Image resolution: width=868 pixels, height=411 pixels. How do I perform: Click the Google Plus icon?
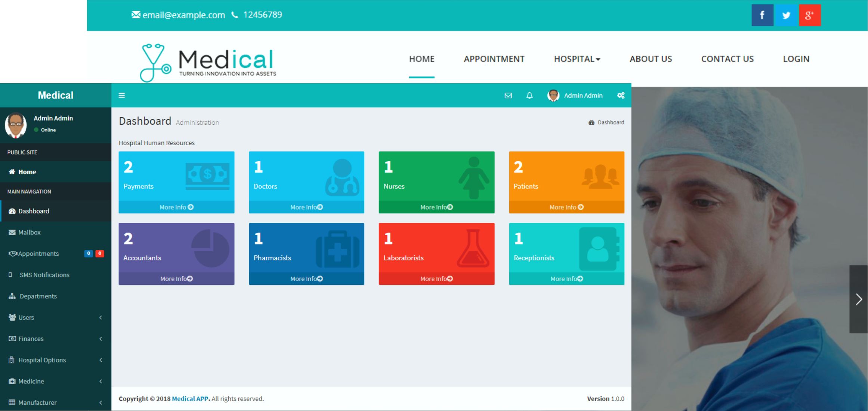click(809, 15)
